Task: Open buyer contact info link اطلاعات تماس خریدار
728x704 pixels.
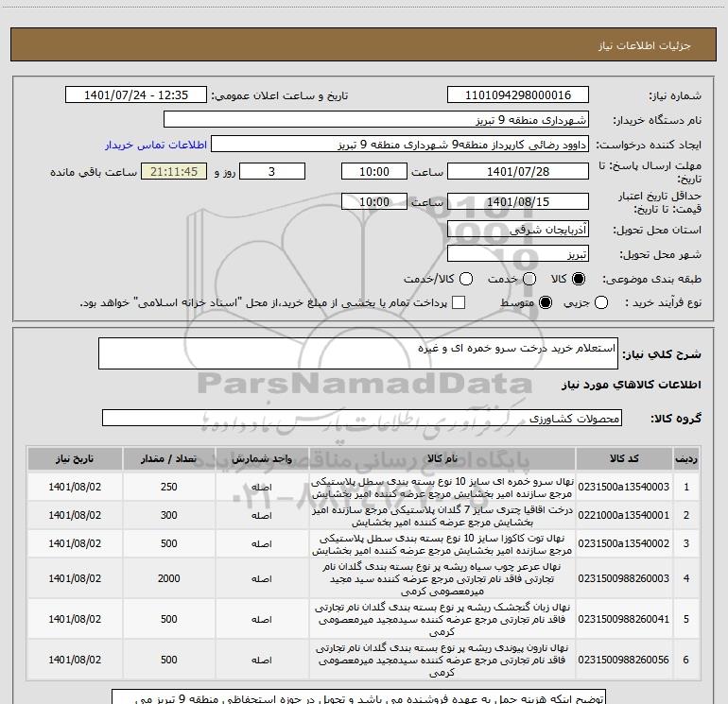Action: (156, 145)
